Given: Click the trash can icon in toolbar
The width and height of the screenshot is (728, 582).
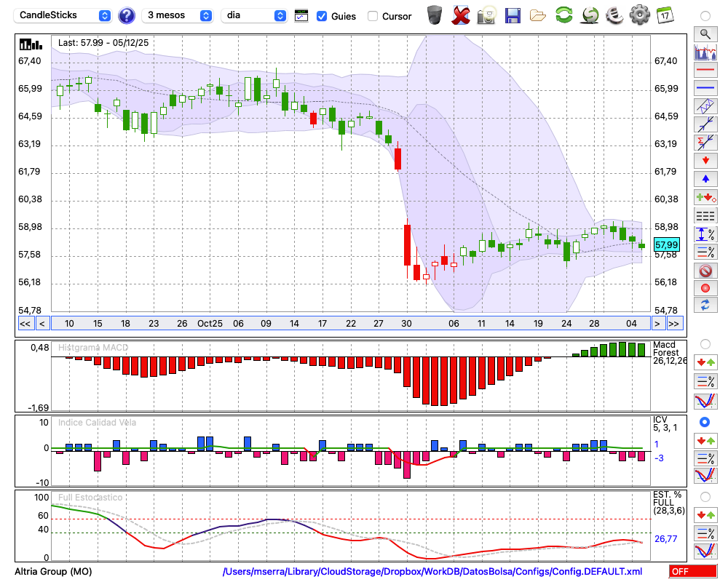Looking at the screenshot, I should [x=435, y=15].
